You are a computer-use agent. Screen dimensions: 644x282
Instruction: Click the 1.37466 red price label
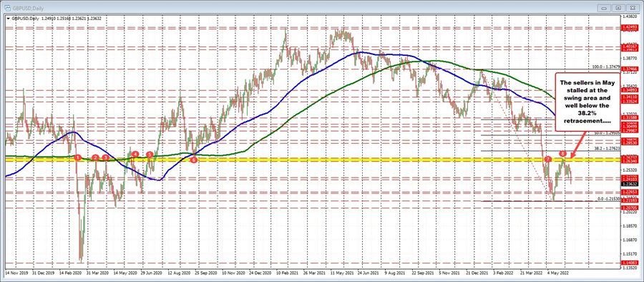point(629,69)
